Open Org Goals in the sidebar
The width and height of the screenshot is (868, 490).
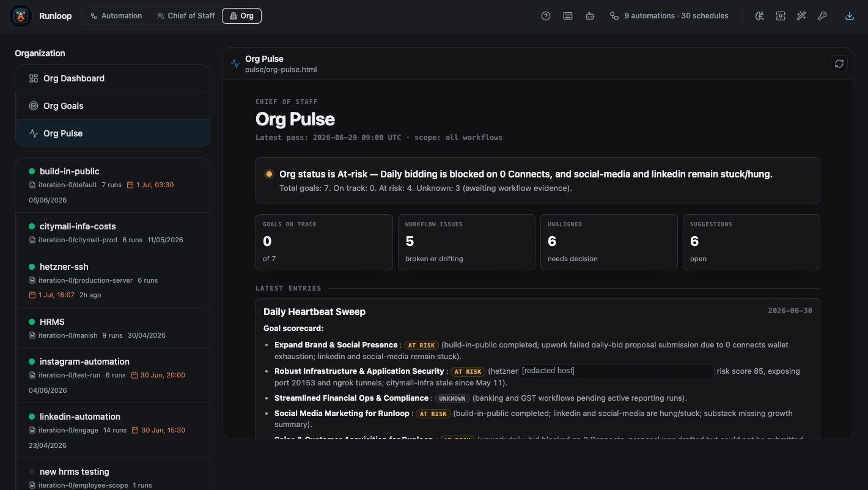(112, 106)
